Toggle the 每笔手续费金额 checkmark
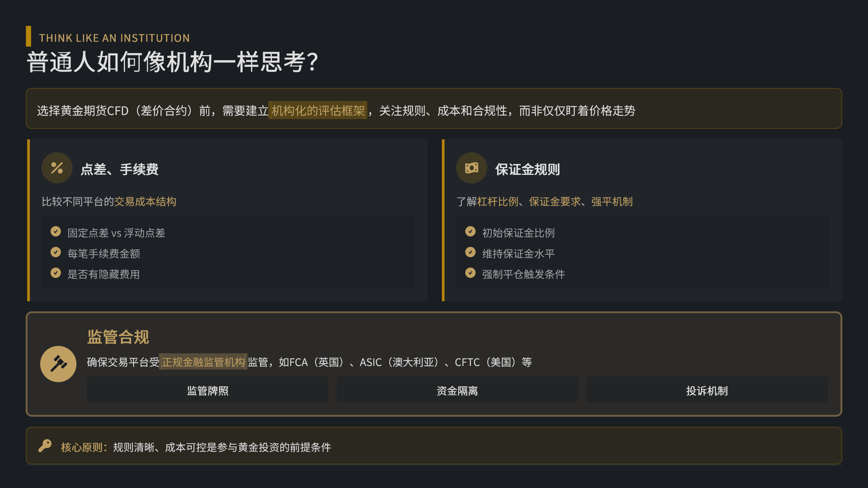This screenshot has height=488, width=868. (56, 252)
